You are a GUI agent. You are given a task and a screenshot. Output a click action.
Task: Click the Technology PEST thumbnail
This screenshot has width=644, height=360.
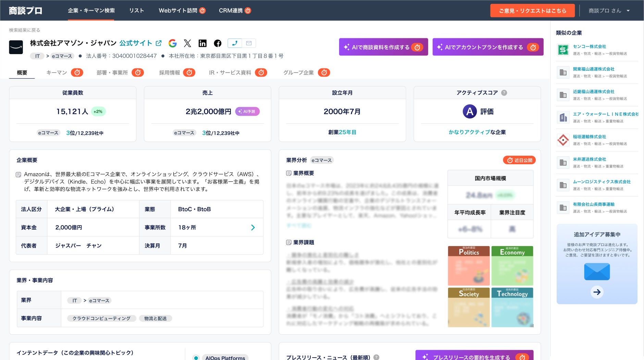pyautogui.click(x=512, y=307)
